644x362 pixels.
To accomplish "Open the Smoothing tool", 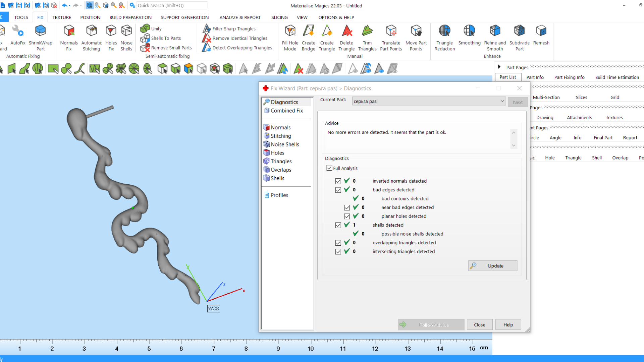I will (469, 35).
